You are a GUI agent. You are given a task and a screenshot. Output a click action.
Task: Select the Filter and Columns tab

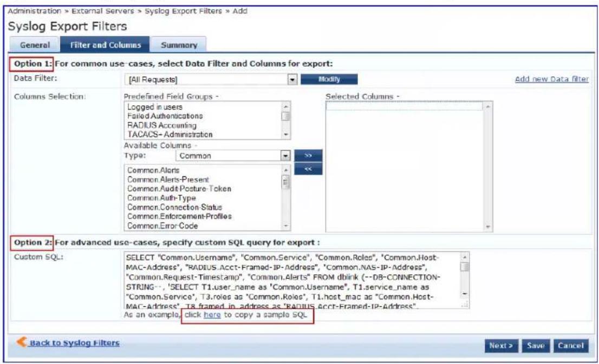tap(106, 45)
